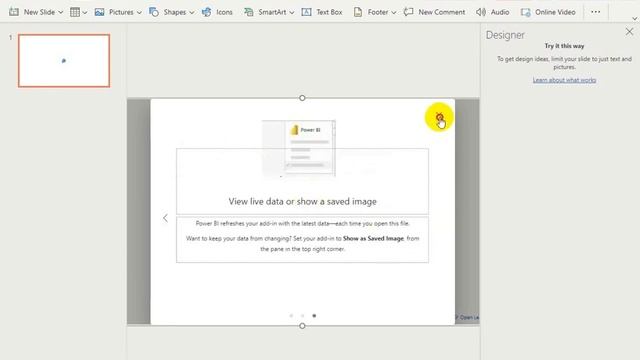Select the second pagination dot
This screenshot has height=360, width=640.
[x=302, y=316]
